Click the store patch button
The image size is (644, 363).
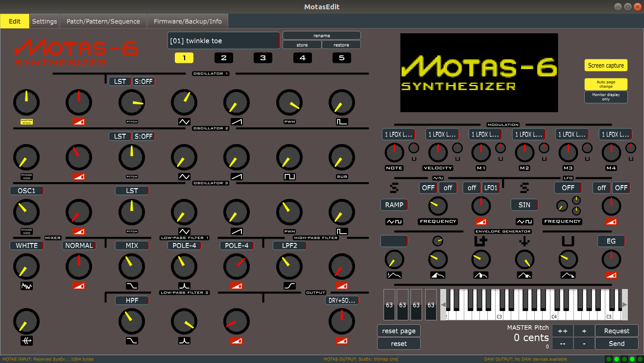[x=302, y=45]
